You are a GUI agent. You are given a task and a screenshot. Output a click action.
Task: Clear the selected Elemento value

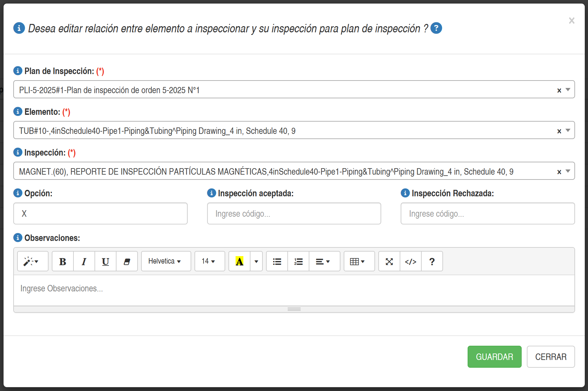pyautogui.click(x=559, y=131)
